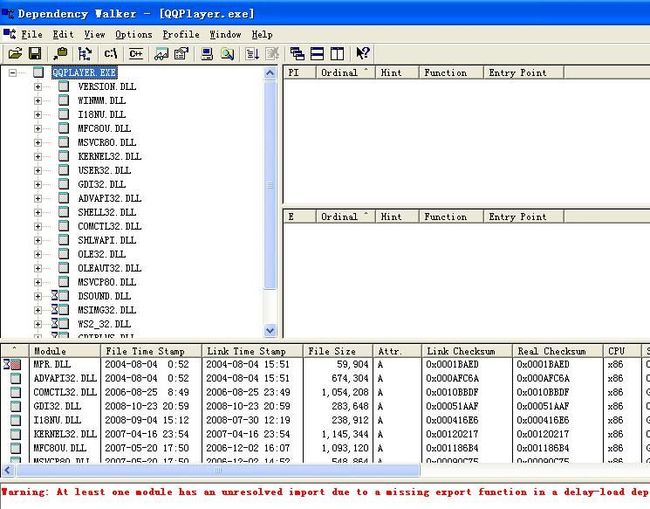The height and width of the screenshot is (509, 650).
Task: Click the E column header in exports pane
Action: tap(300, 216)
